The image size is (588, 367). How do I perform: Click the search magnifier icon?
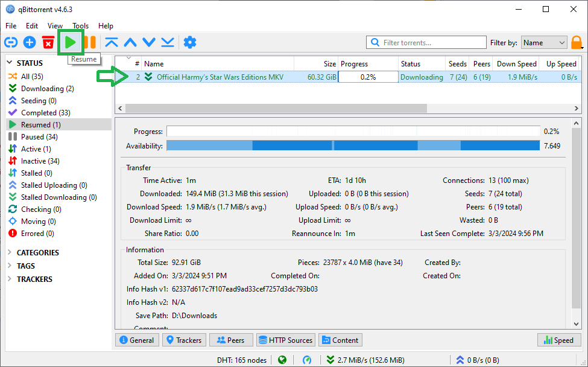(x=375, y=42)
